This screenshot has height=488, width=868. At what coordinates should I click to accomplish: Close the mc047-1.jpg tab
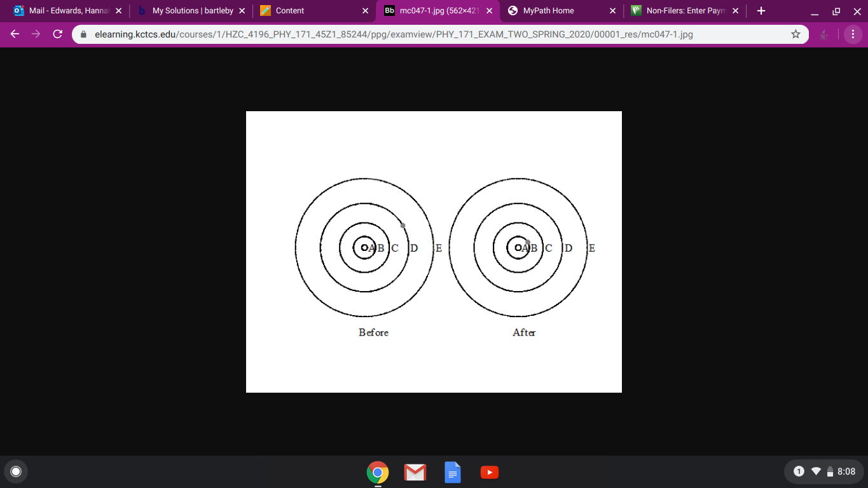point(489,11)
